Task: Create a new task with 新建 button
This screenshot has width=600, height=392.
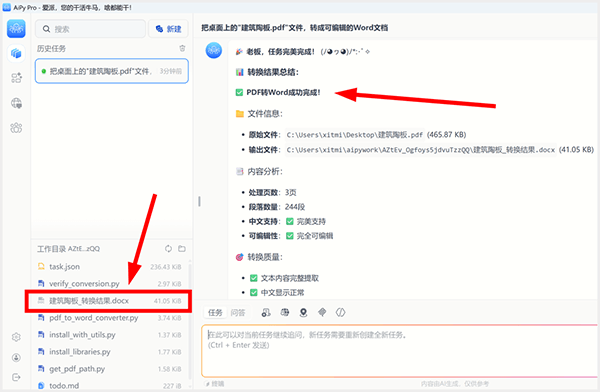Action: tap(168, 29)
